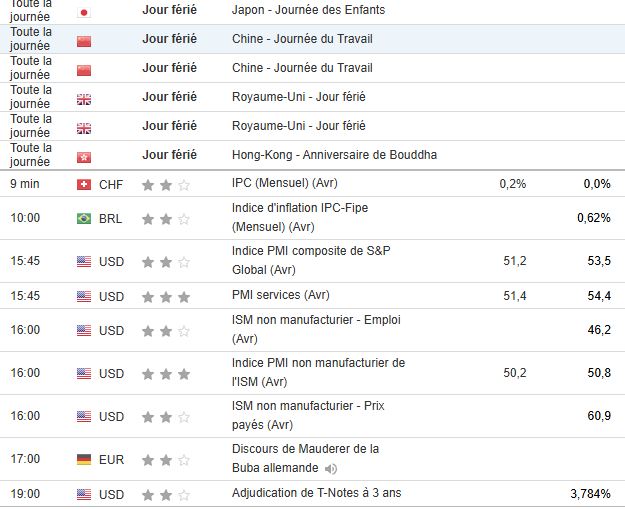Click the speaker icon after Mauderer speech
This screenshot has height=509, width=625.
[x=331, y=468]
